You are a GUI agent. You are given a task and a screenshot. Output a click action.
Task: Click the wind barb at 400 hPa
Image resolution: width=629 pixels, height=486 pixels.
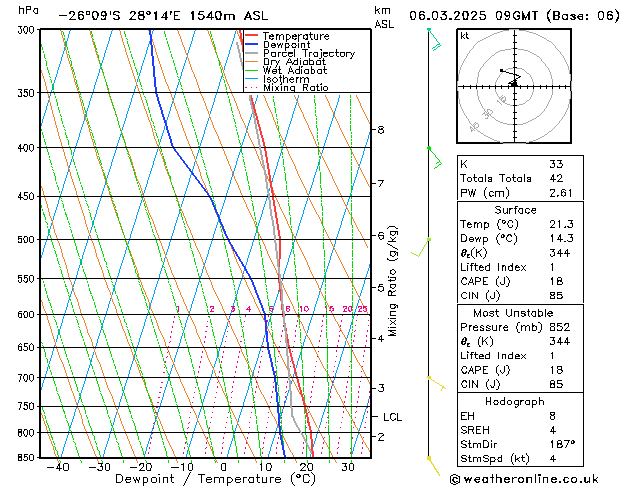[434, 155]
